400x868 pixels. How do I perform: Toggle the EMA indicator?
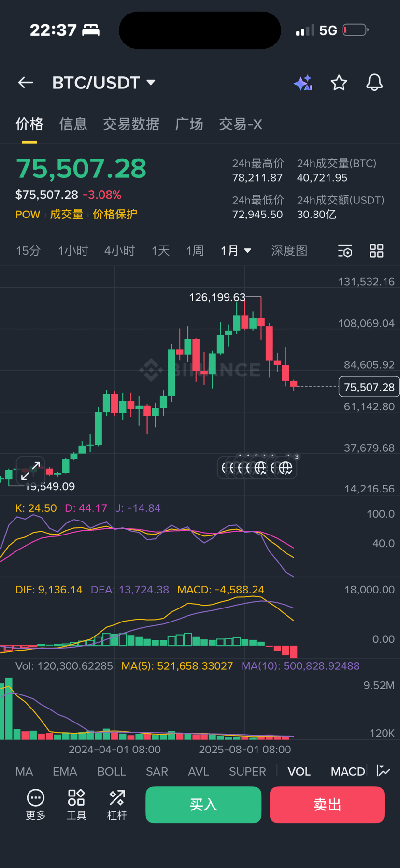pyautogui.click(x=65, y=771)
